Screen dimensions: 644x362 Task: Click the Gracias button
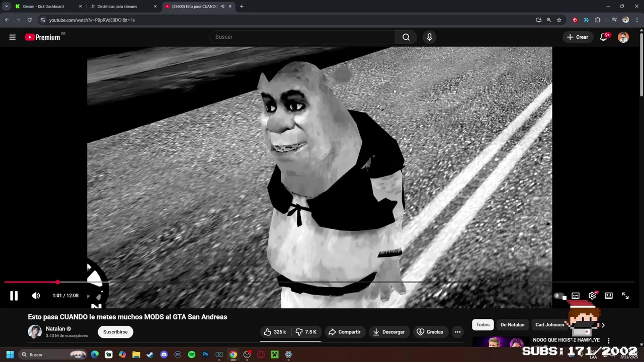click(x=430, y=332)
